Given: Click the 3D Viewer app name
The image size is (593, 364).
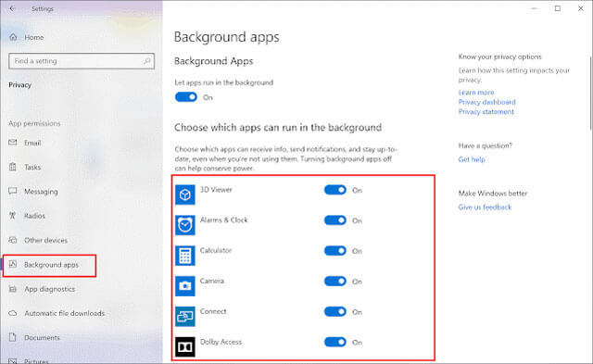Looking at the screenshot, I should pos(216,189).
